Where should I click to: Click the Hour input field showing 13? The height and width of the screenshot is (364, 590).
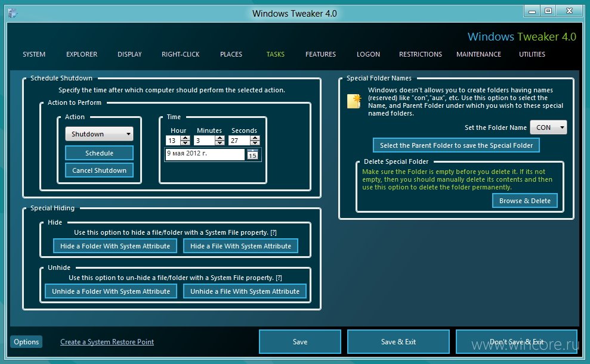click(173, 141)
